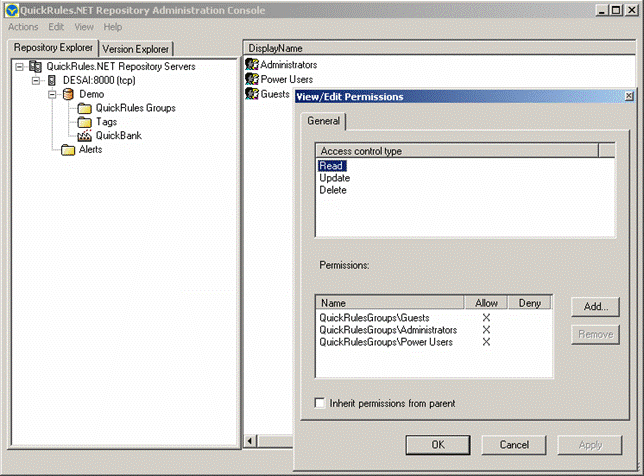Collapse the DESAI:8000 (tcp) node
Screen dimensions: 644x476
36,80
